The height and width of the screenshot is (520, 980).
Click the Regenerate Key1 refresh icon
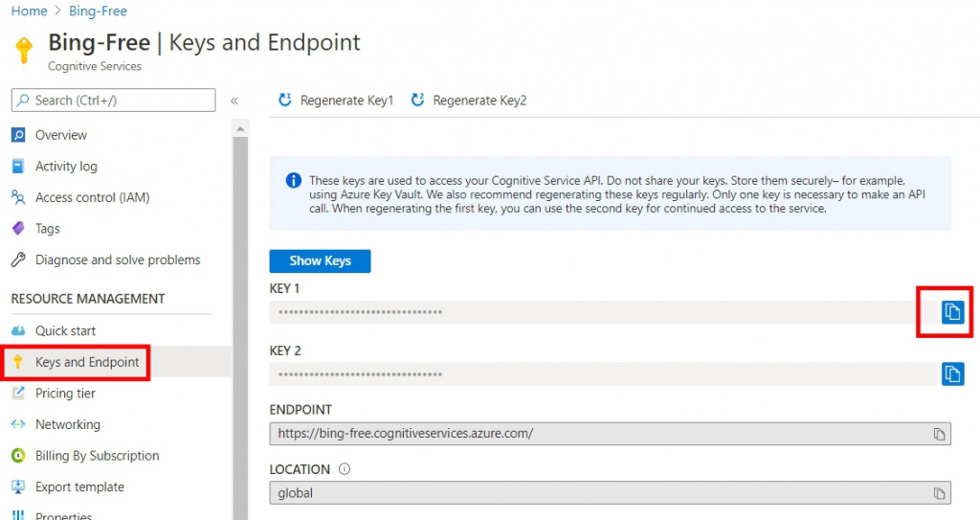[x=284, y=100]
